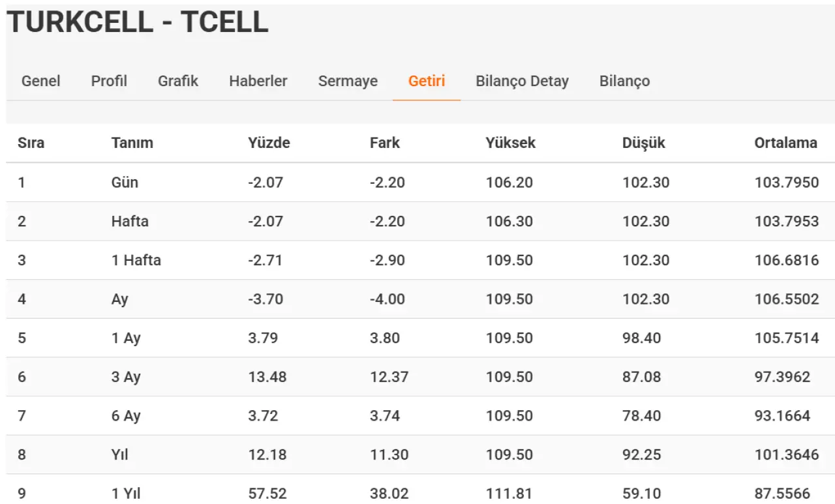Viewport: 835px width, 504px height.
Task: Select the 1 Hafta row label
Action: coord(136,260)
